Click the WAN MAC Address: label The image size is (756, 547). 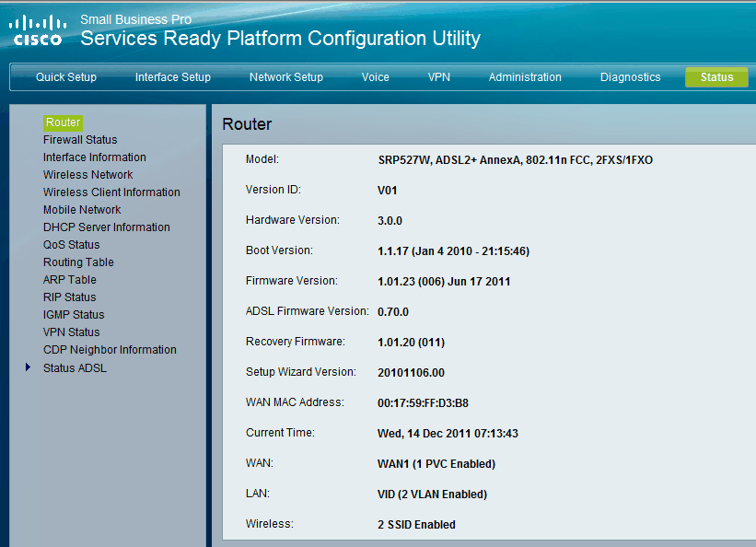[x=295, y=402]
